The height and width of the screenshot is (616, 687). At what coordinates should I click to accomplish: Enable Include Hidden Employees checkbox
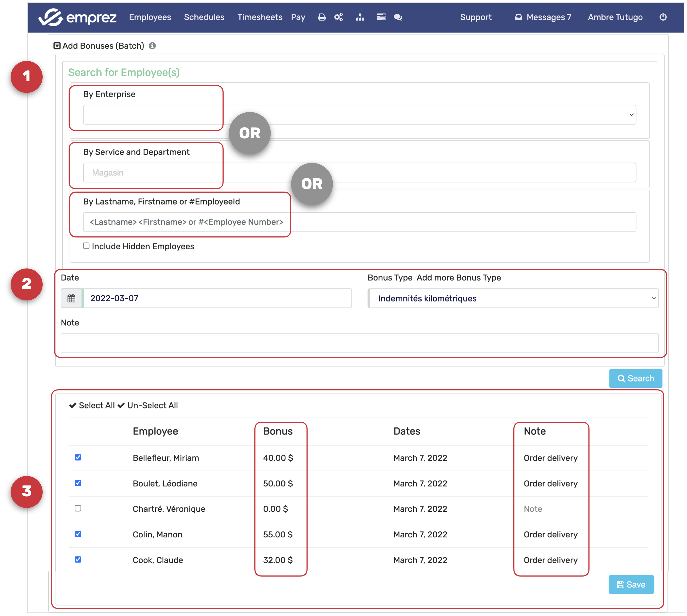[x=86, y=246]
